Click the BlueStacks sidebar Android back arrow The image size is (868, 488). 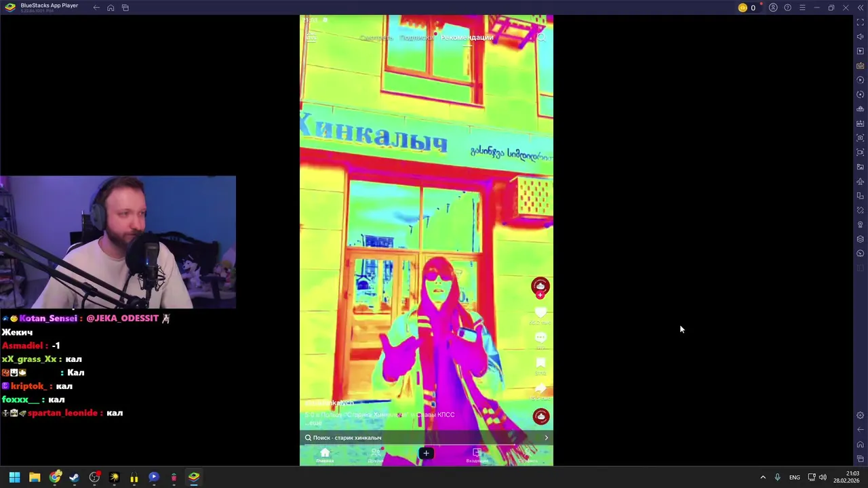(861, 430)
